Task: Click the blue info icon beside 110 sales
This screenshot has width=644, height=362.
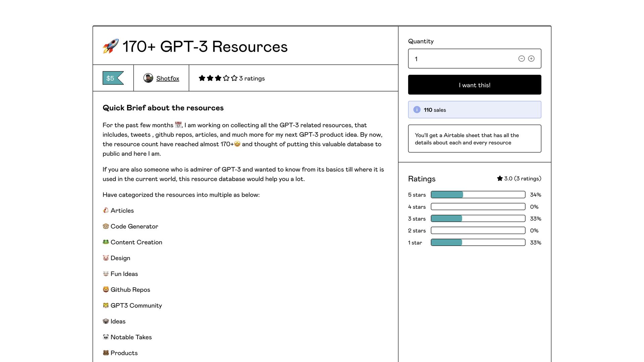Action: [x=416, y=109]
